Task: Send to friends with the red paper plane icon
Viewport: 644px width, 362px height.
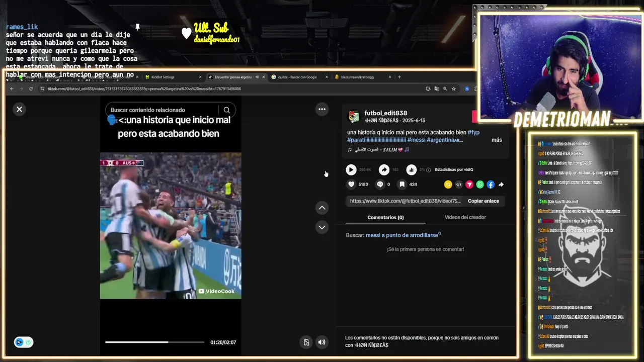Action: (469, 185)
